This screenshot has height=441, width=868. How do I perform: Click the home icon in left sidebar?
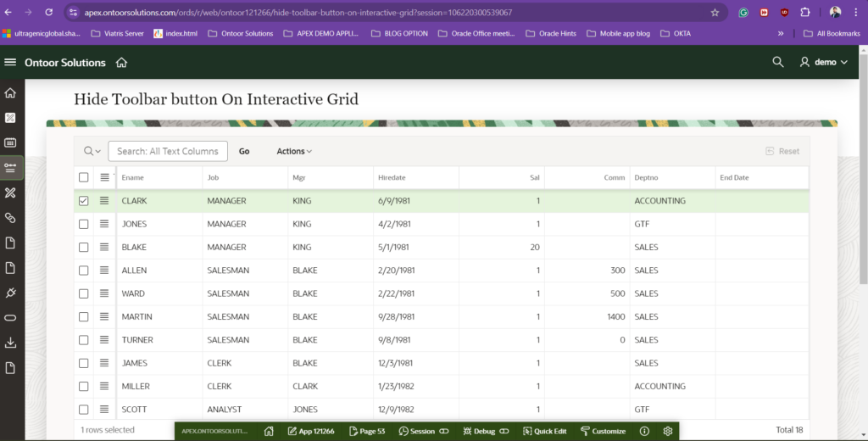coord(10,93)
